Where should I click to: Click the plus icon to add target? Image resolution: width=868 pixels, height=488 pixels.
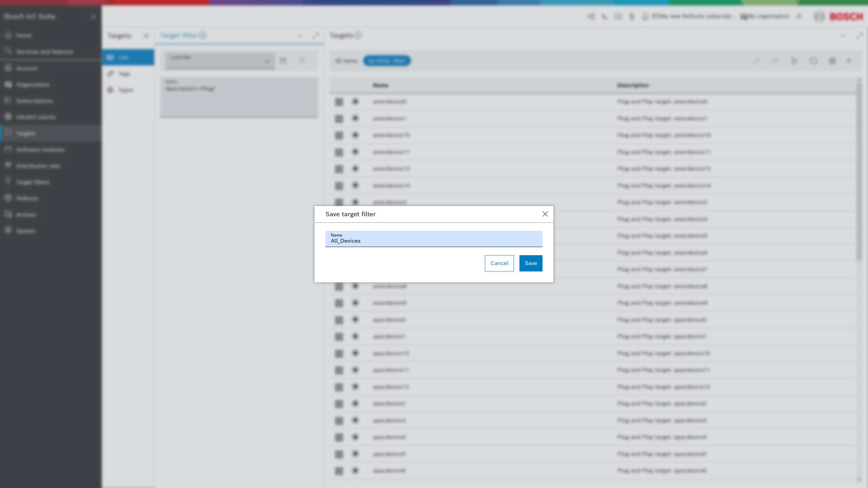coord(849,61)
